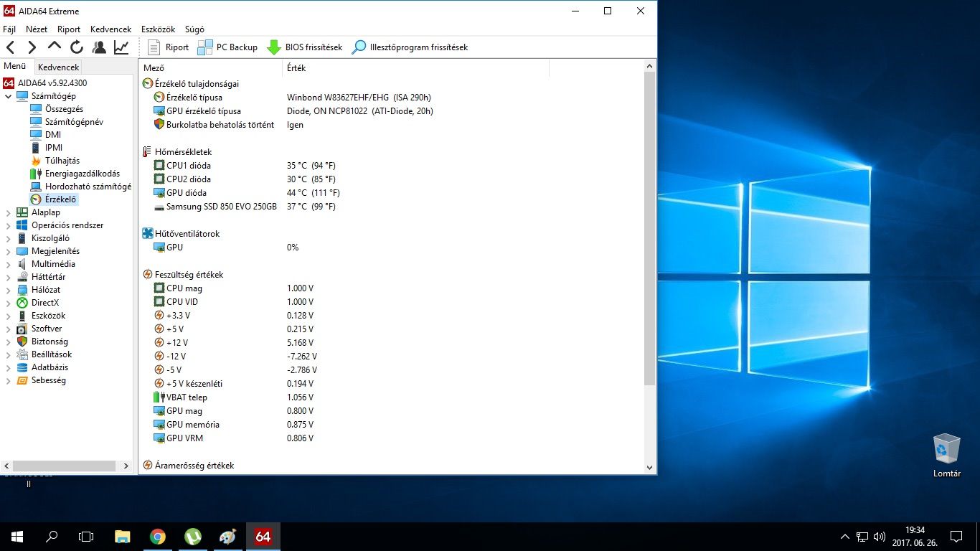This screenshot has width=980, height=551.
Task: Expand the Multimédia tree node
Action: point(9,264)
